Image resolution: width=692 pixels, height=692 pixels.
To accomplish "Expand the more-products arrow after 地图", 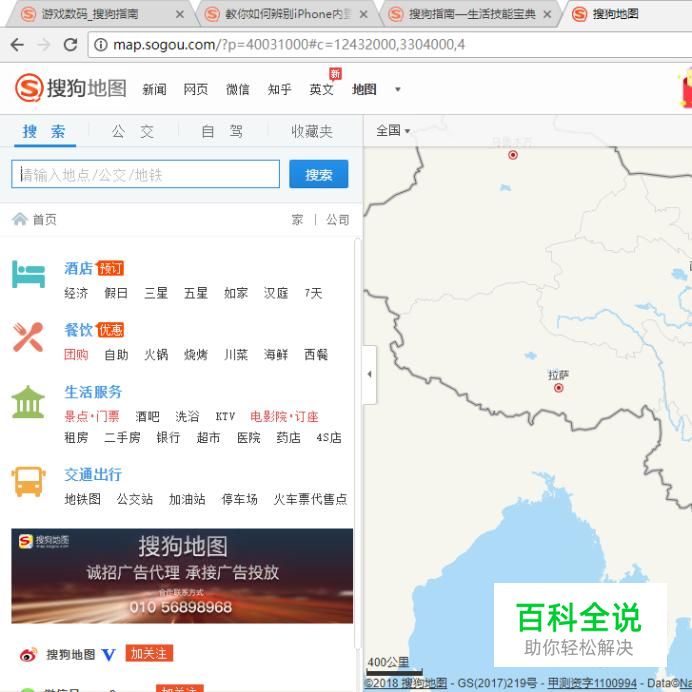I will click(398, 90).
